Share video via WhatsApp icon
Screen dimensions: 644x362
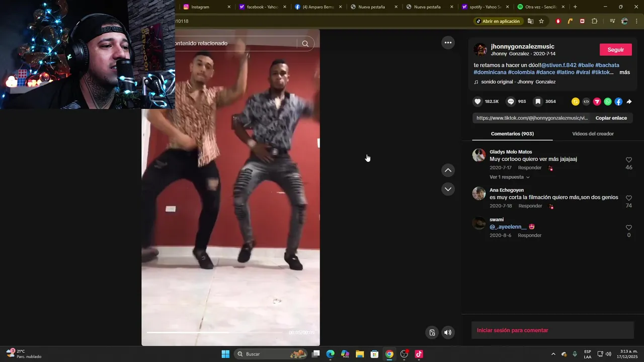pos(608,102)
